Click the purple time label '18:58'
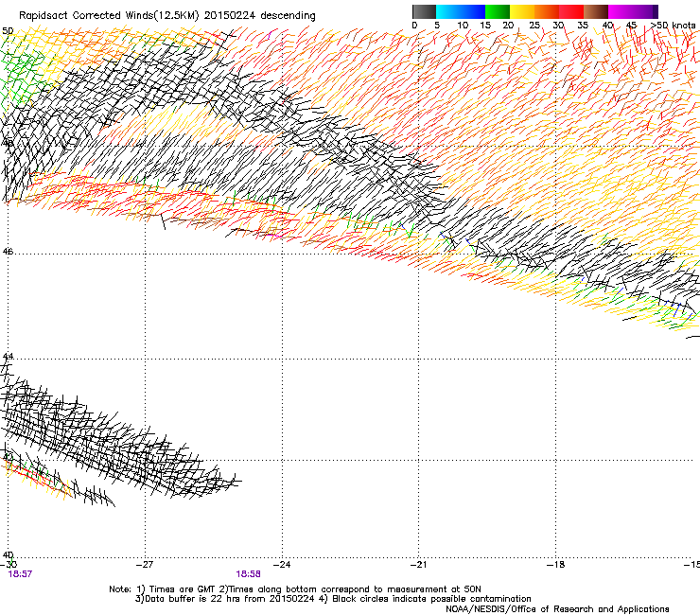 coord(248,574)
